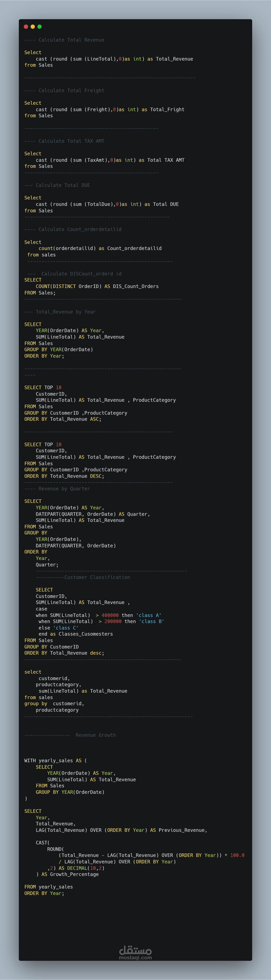Image resolution: width=271 pixels, height=980 pixels.
Task: Click the line "ORDER BY Total_Revenue ASC;"
Action: 63,419
